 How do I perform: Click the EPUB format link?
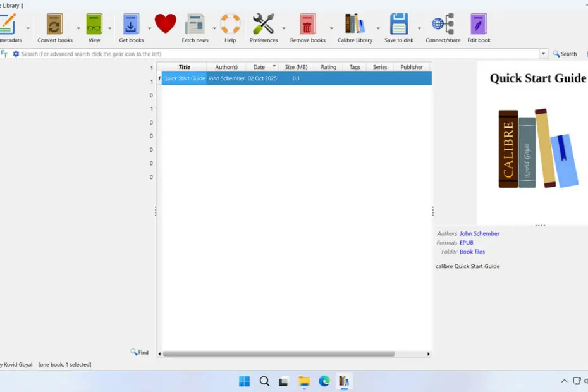pyautogui.click(x=466, y=243)
